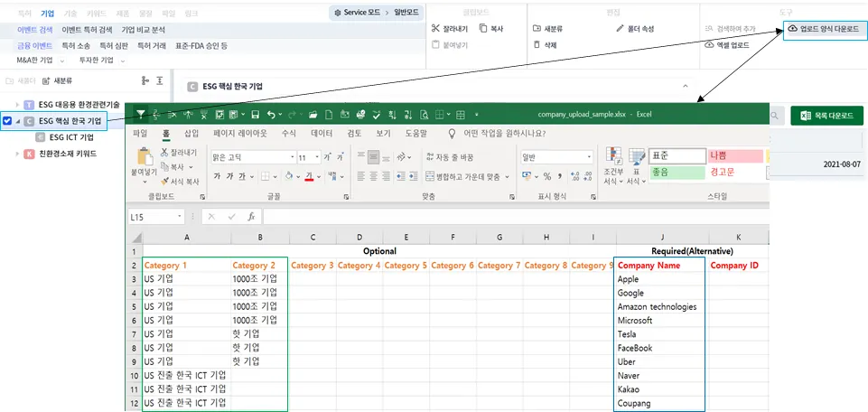Click the insert function fx icon
Image resolution: width=868 pixels, height=412 pixels.
(x=251, y=217)
